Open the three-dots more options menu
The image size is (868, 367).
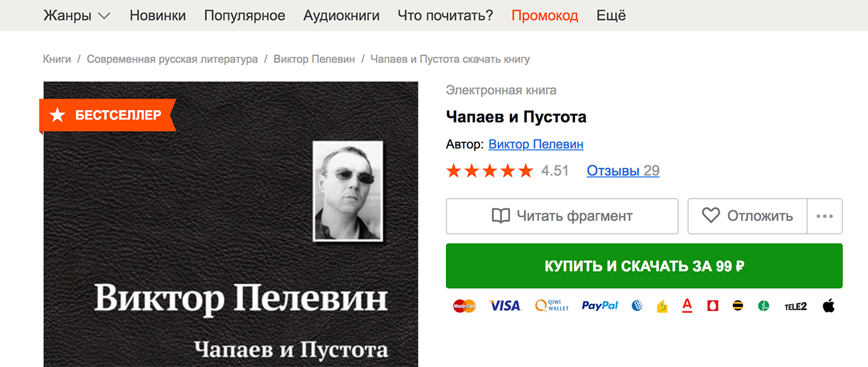click(x=825, y=216)
